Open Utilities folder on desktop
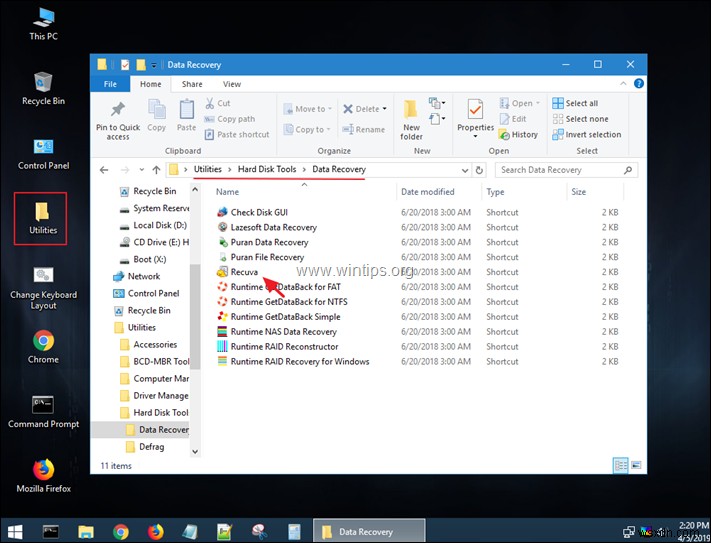The width and height of the screenshot is (711, 543). point(42,218)
